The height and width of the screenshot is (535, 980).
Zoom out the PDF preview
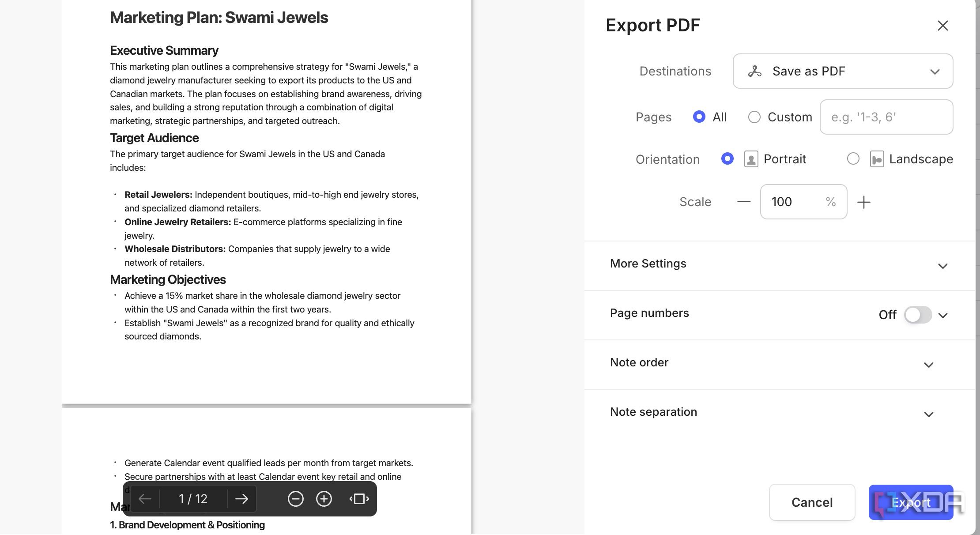[295, 499]
